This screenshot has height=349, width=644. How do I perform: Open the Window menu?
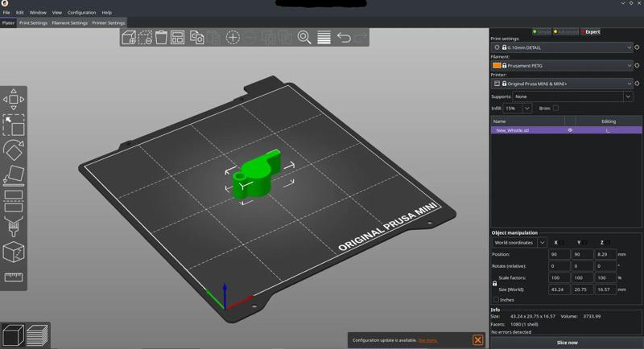(38, 13)
